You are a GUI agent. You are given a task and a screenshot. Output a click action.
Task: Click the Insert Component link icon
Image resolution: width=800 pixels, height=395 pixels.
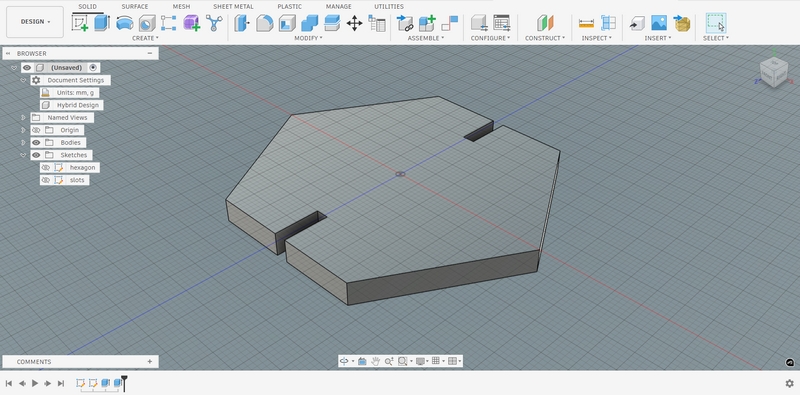(x=405, y=23)
